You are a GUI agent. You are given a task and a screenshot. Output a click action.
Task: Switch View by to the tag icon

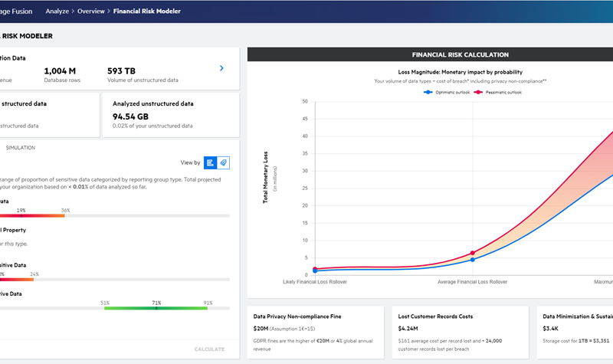pos(223,162)
